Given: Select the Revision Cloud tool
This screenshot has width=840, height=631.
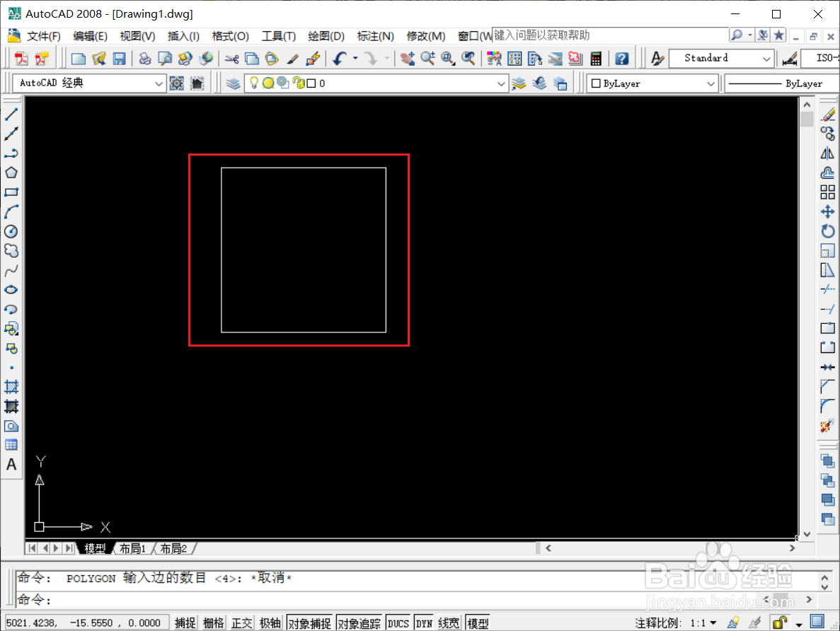Looking at the screenshot, I should point(11,250).
